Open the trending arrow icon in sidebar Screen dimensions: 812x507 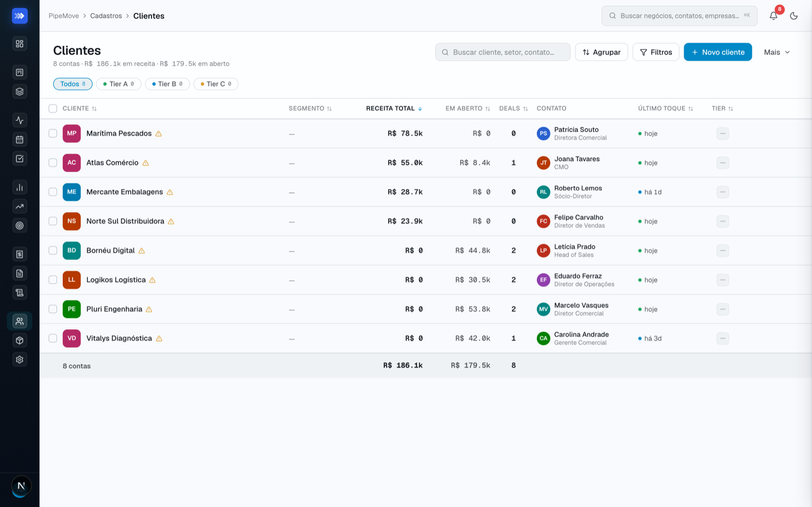[19, 206]
